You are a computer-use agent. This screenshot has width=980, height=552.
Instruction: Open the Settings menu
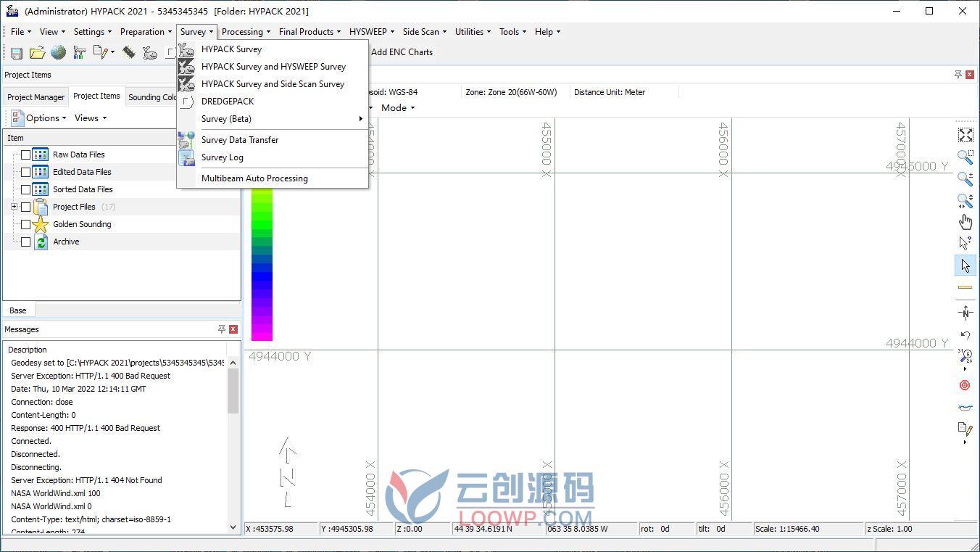(93, 31)
